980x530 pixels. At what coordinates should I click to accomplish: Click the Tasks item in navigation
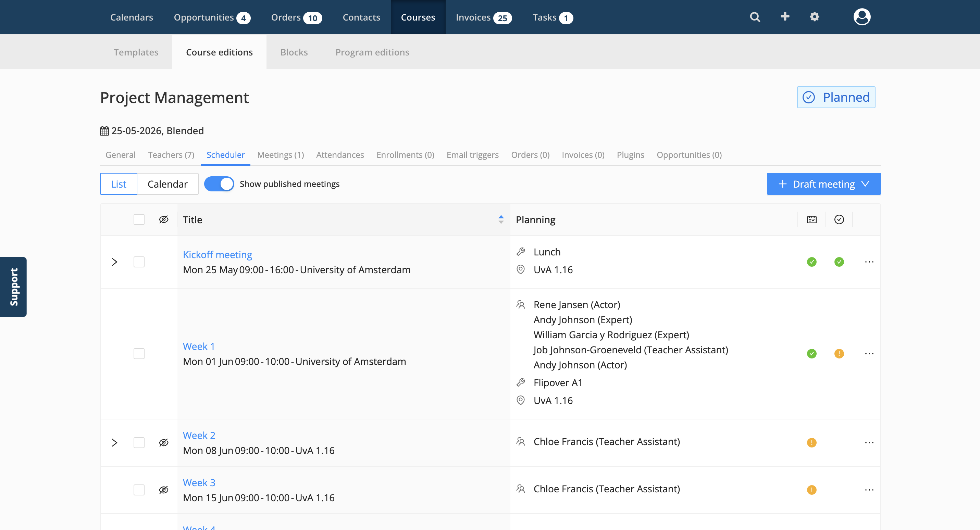(552, 17)
